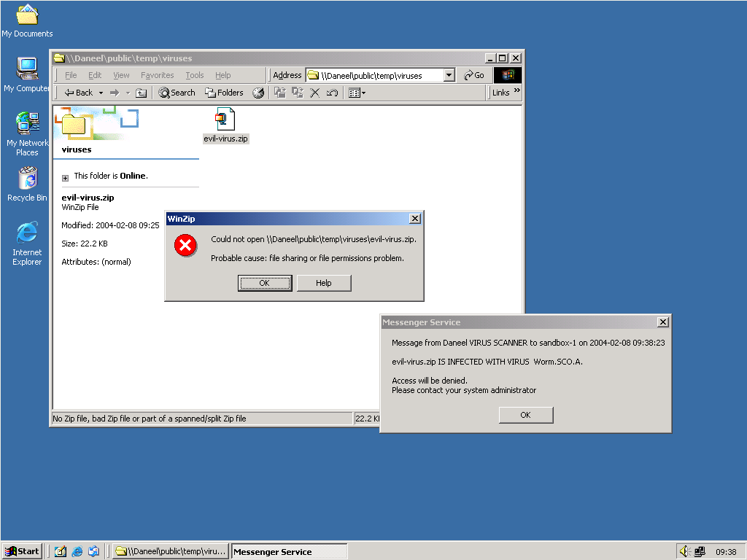Click the 'Size: 22.2 KB' detail text
Viewport: 747px width, 560px height.
pyautogui.click(x=85, y=244)
